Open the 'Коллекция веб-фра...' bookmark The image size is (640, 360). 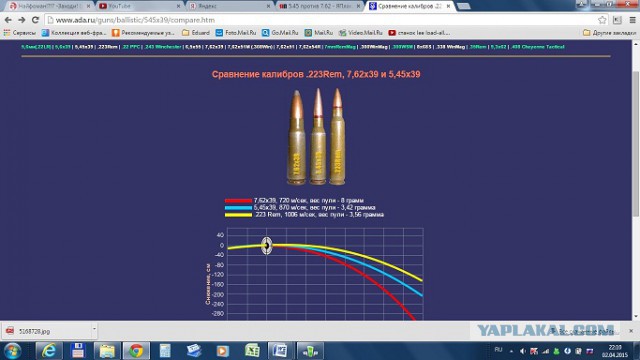coord(74,33)
